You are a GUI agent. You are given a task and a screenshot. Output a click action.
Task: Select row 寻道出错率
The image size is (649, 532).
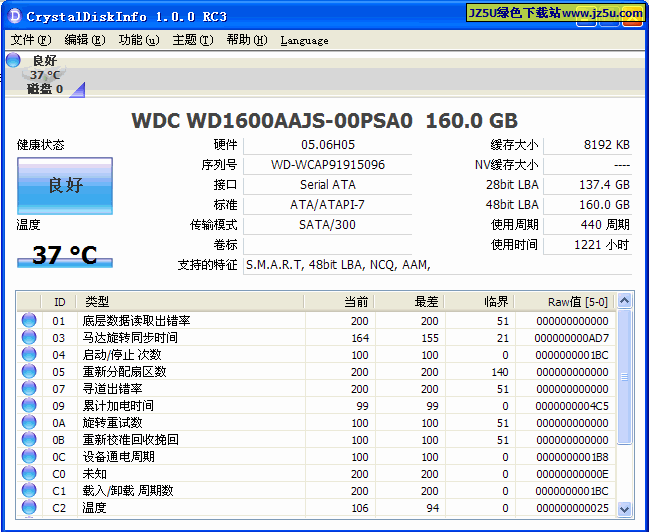316,389
